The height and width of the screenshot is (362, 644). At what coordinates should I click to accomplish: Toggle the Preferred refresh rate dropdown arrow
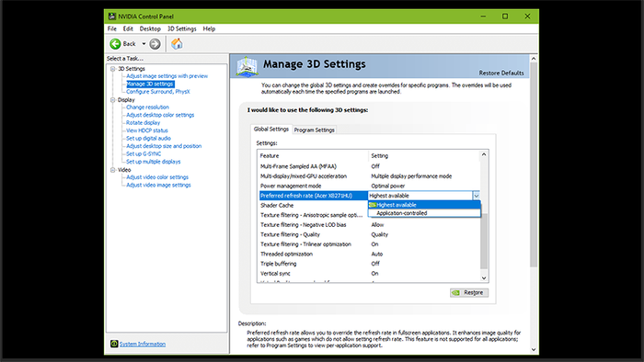(477, 196)
